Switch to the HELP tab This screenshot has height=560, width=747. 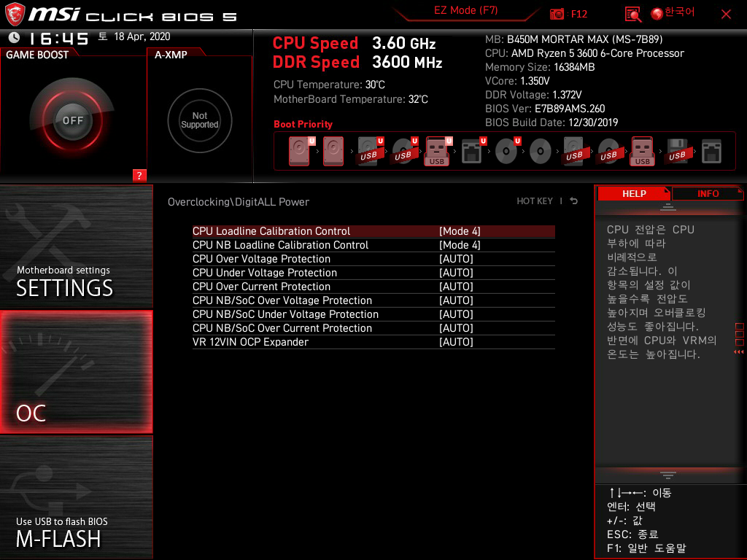pyautogui.click(x=634, y=194)
